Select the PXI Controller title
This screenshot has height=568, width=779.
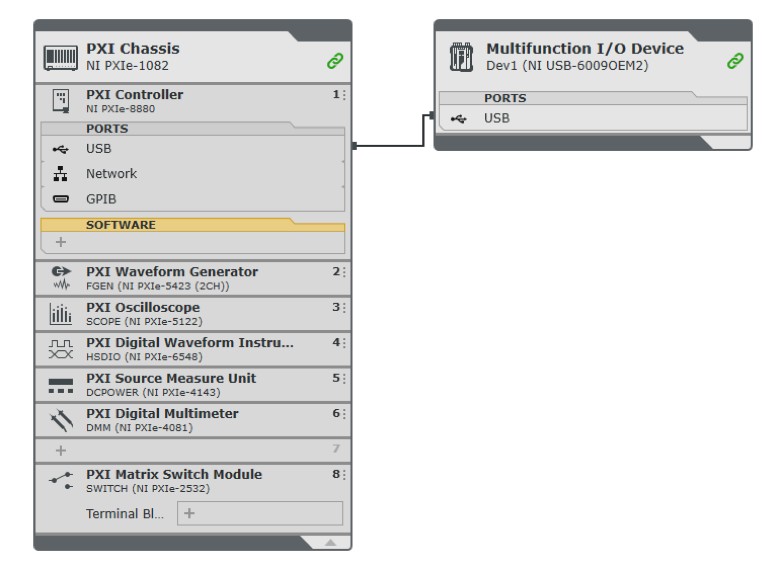135,94
